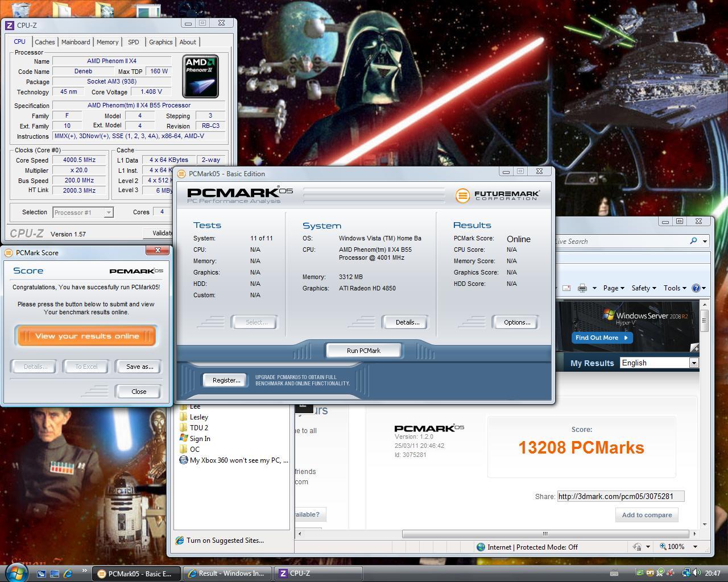Activate Result - Windows Internet Explorer taskbar button

[227, 573]
